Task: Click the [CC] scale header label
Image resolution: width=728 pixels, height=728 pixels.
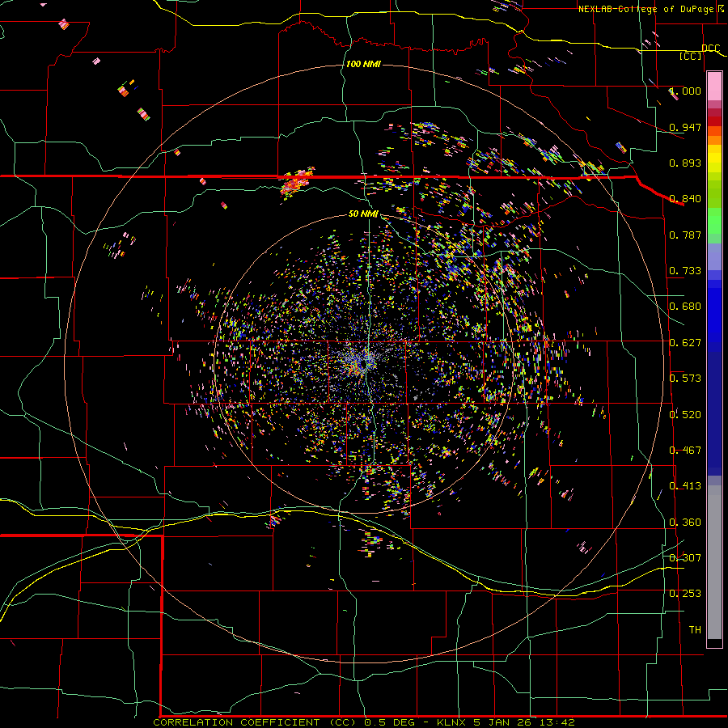Action: (x=691, y=56)
